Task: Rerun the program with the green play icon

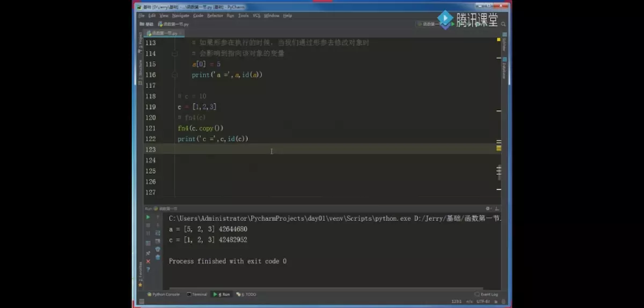Action: click(x=148, y=217)
